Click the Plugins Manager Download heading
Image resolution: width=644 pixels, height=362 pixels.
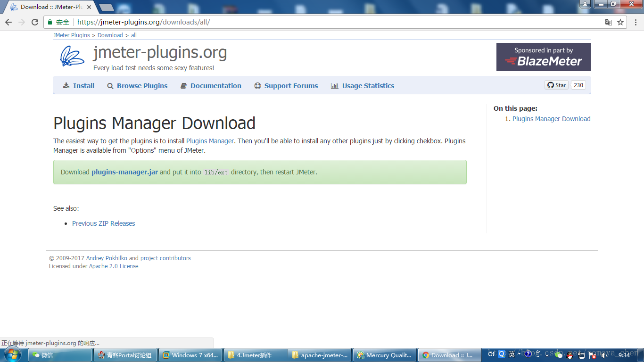coord(154,123)
